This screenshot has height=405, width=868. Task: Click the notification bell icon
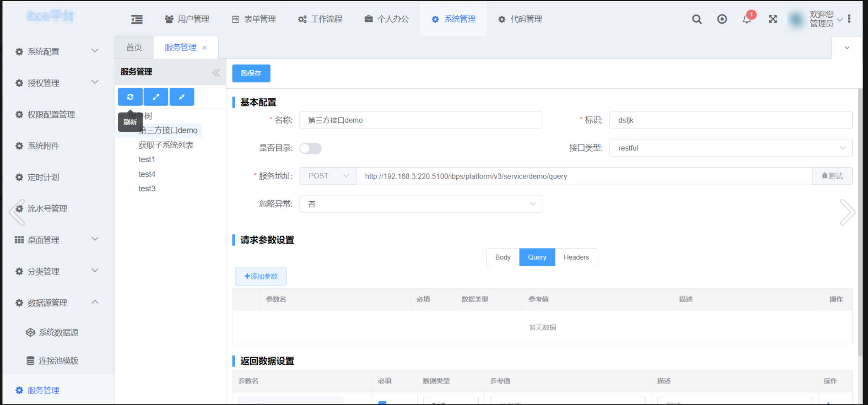click(747, 19)
